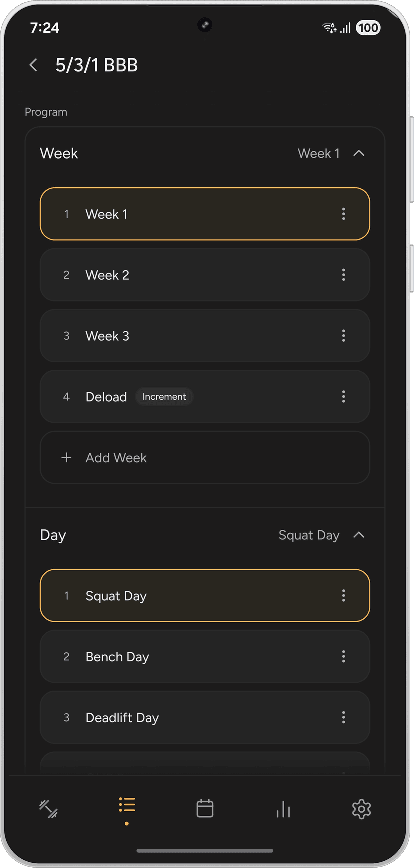Tap the back arrow next to 5/3/1 BBB
Viewport: 414px width, 868px height.
point(33,65)
